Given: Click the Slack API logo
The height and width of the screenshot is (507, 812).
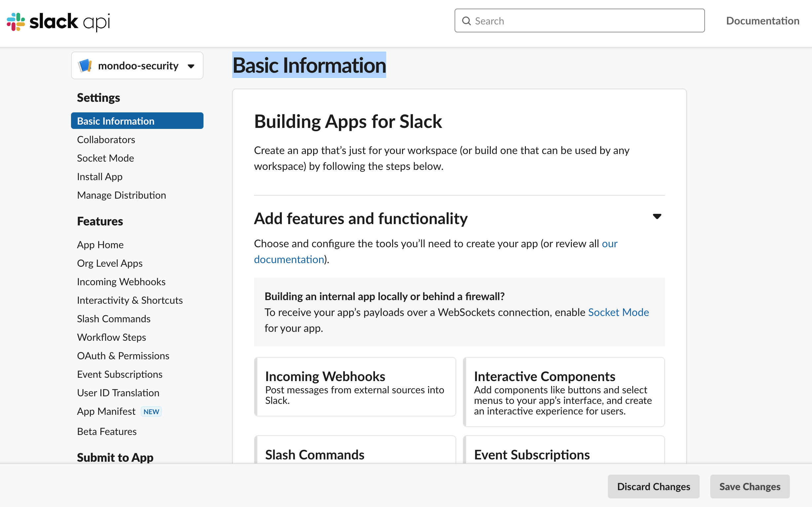Looking at the screenshot, I should coord(57,21).
